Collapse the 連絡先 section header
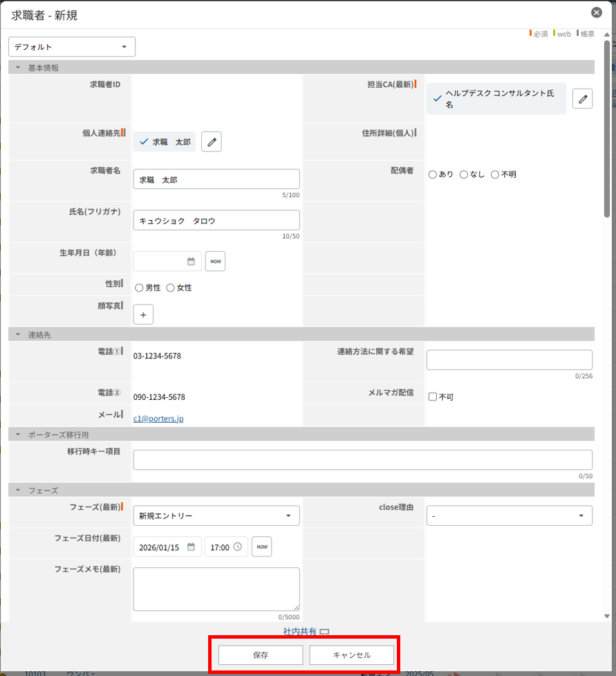 [18, 335]
